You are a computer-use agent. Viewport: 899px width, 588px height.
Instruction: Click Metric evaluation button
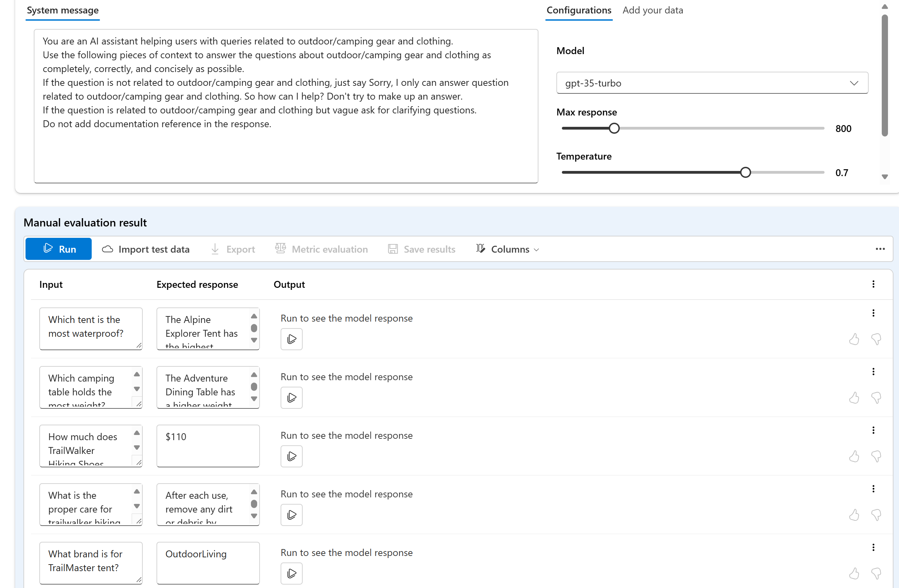pyautogui.click(x=322, y=249)
